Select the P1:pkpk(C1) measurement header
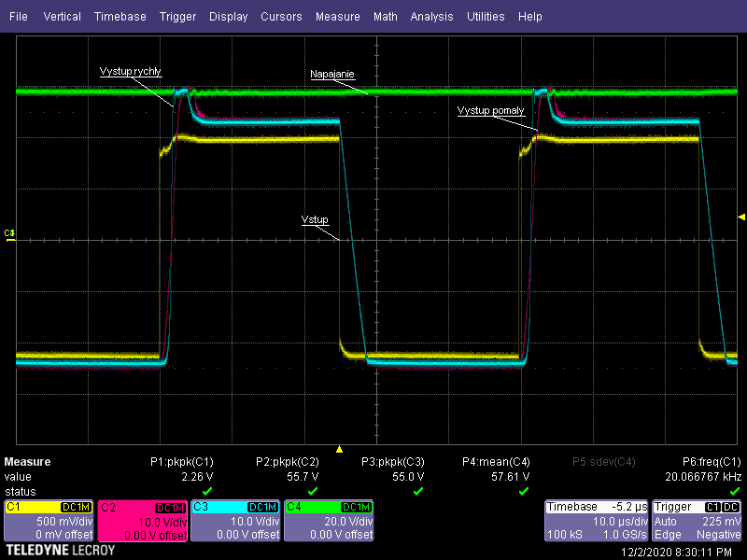The height and width of the screenshot is (560, 747). pyautogui.click(x=182, y=462)
